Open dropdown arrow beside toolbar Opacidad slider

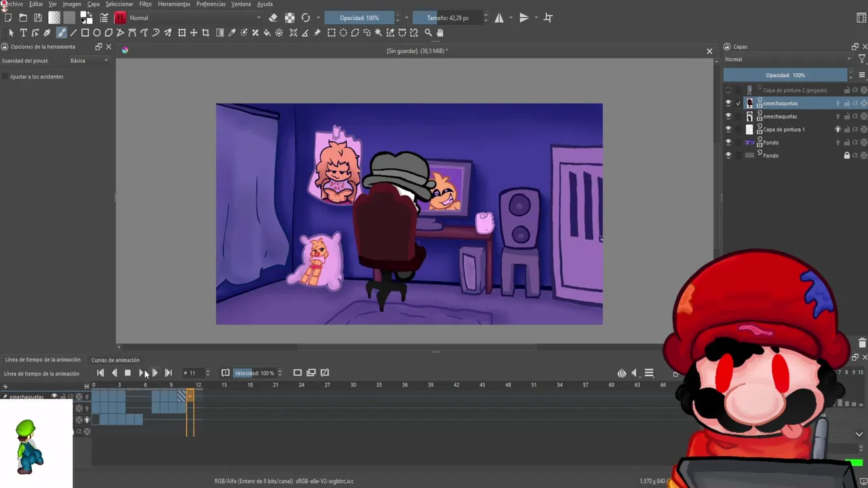pyautogui.click(x=406, y=18)
